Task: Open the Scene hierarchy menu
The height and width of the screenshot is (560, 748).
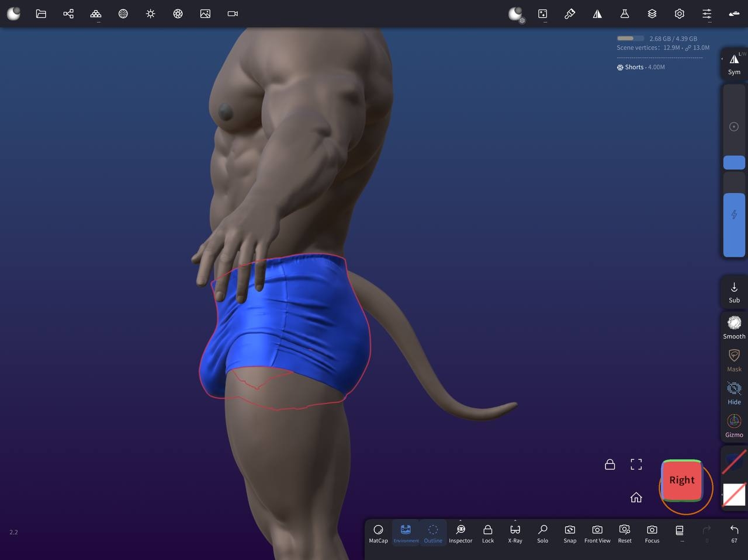Action: (68, 13)
